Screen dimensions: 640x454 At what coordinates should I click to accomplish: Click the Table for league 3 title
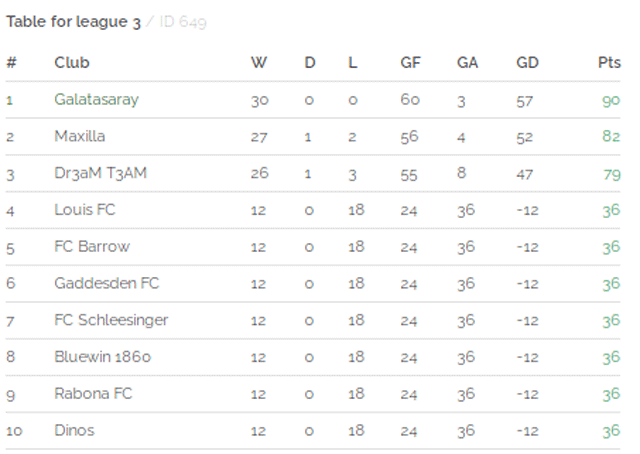(x=73, y=22)
